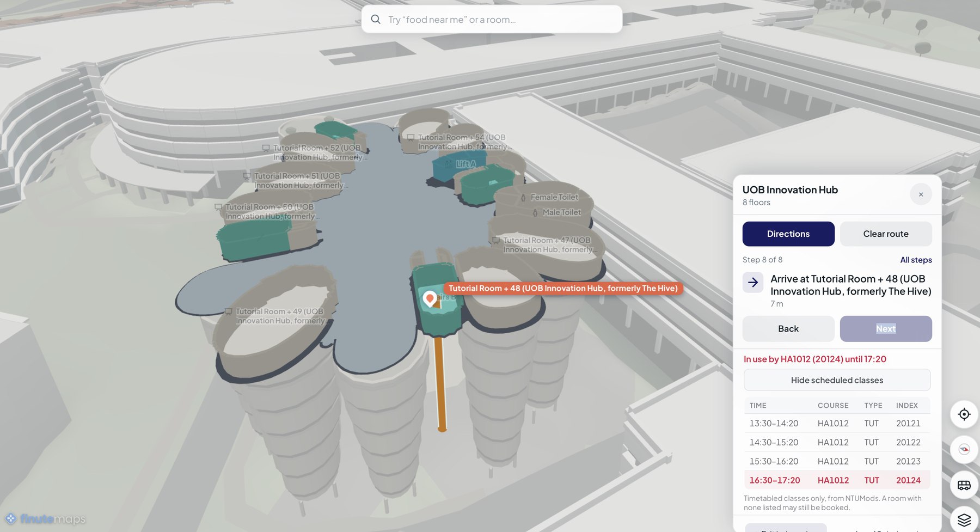Close the UOB Innovation Hub panel

tap(921, 194)
